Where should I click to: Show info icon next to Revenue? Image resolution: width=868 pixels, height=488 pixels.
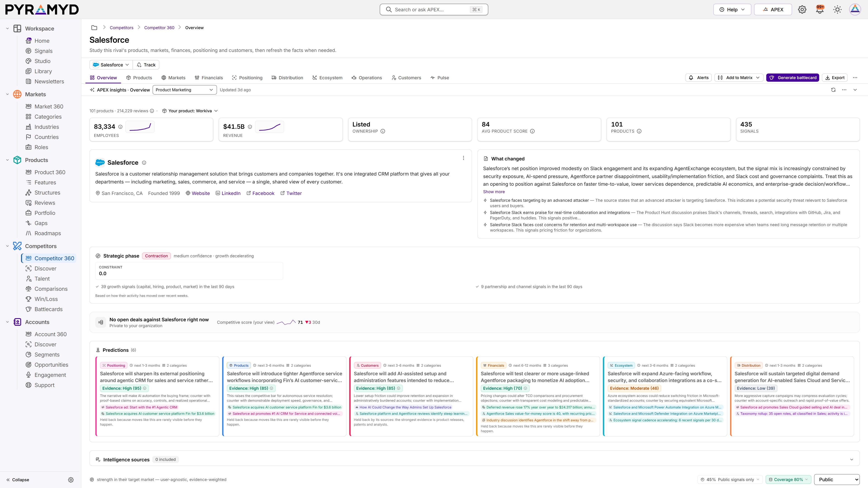pos(250,127)
